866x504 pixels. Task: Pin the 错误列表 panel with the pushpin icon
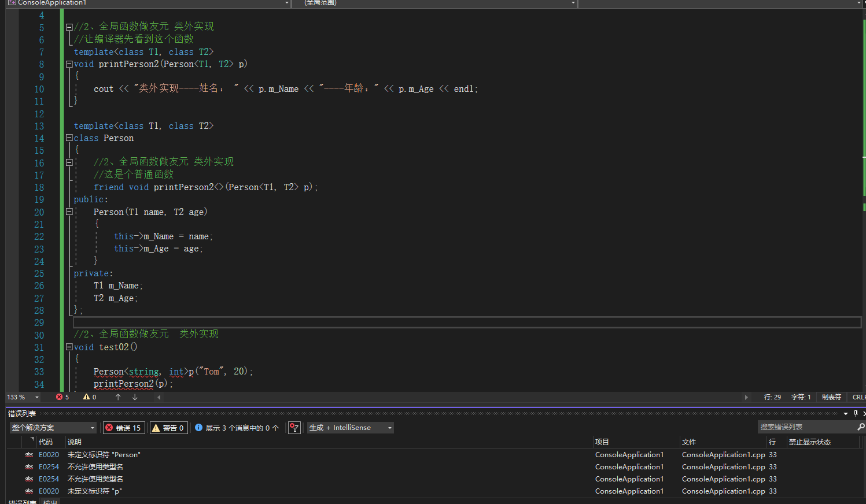pyautogui.click(x=856, y=413)
